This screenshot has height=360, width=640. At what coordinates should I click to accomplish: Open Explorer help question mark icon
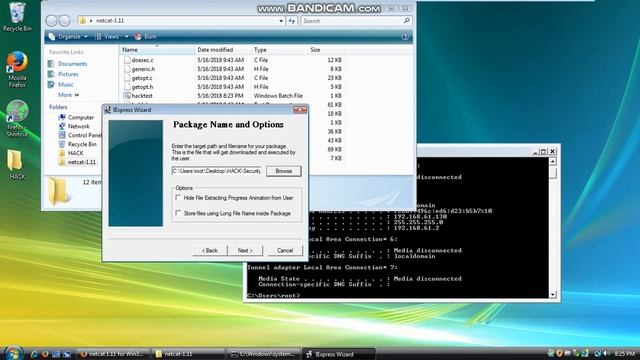(x=405, y=37)
